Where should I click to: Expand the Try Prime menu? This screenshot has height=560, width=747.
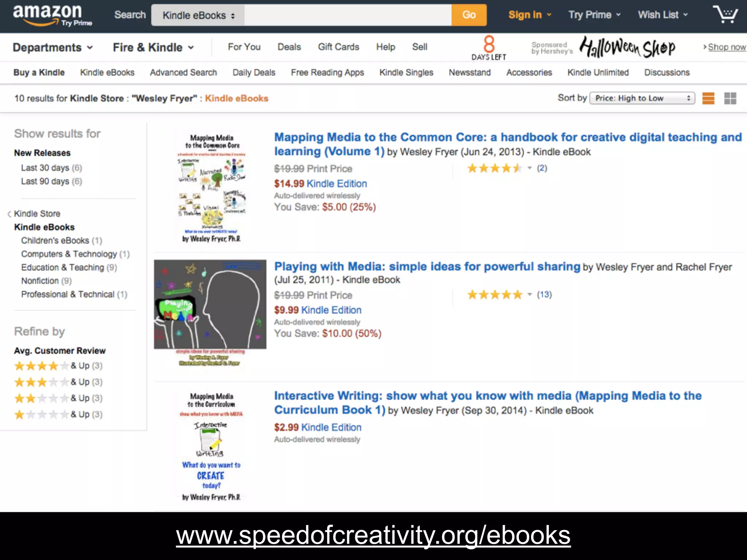tap(595, 15)
